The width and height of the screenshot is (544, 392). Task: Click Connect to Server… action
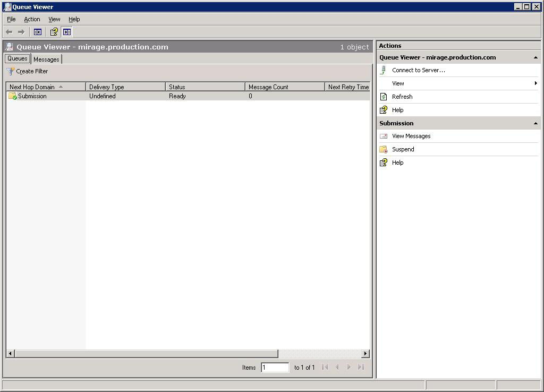click(419, 70)
